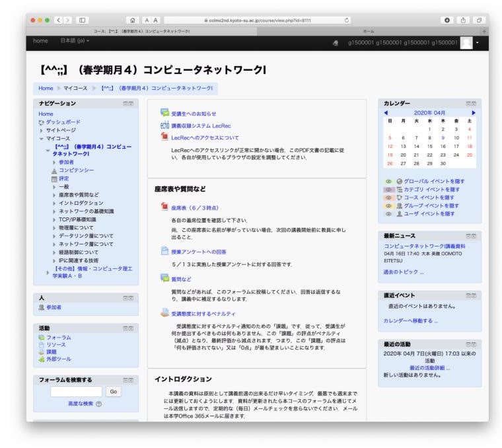Click Safari share icon
Image resolution: width=502 pixels, height=448 pixels.
pyautogui.click(x=463, y=20)
